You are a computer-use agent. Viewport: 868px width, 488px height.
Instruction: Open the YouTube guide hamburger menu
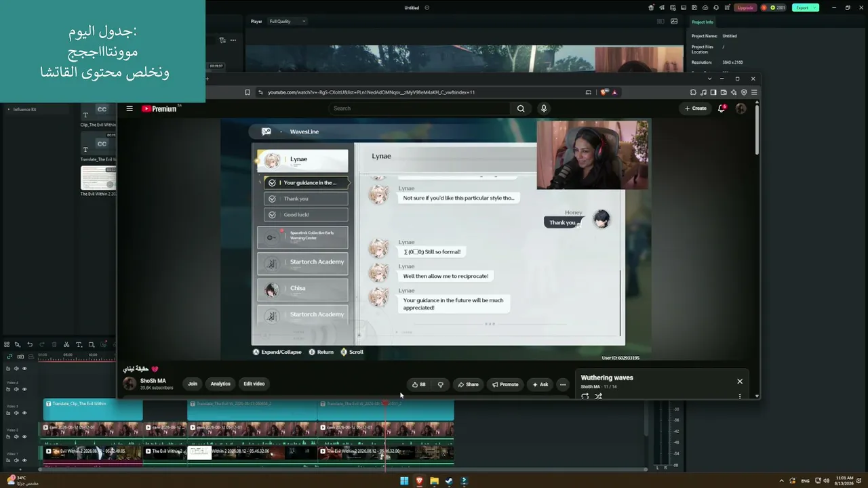(130, 108)
